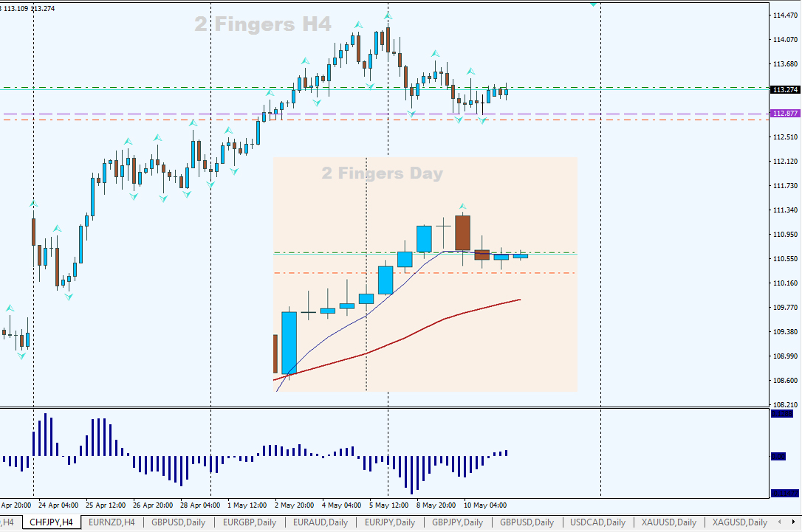Image resolution: width=802 pixels, height=532 pixels.
Task: Click the '1 May 12:00' time label
Action: 247,505
